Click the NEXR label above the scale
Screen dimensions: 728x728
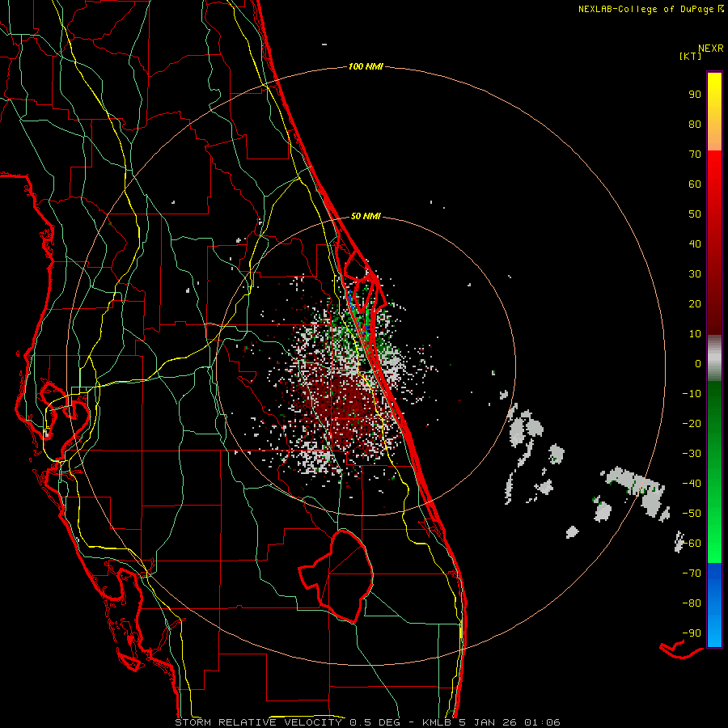711,49
